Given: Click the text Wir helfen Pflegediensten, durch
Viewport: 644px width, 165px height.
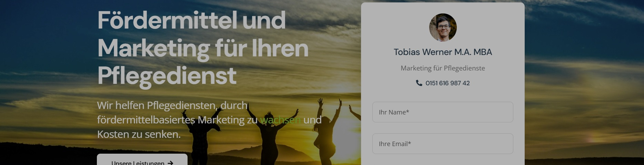Looking at the screenshot, I should [172, 106].
